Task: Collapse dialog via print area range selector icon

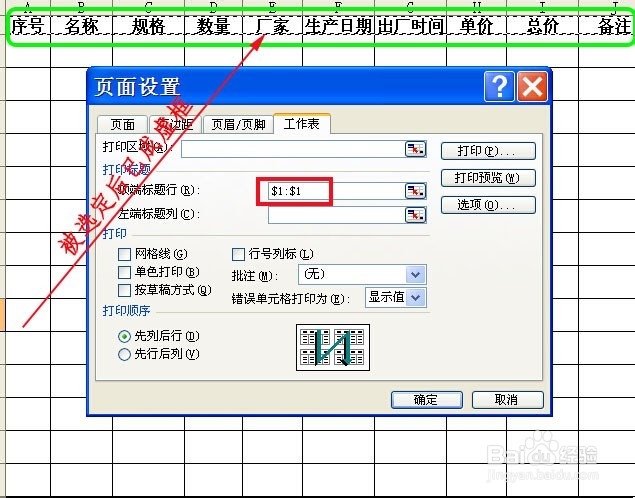Action: [x=416, y=149]
